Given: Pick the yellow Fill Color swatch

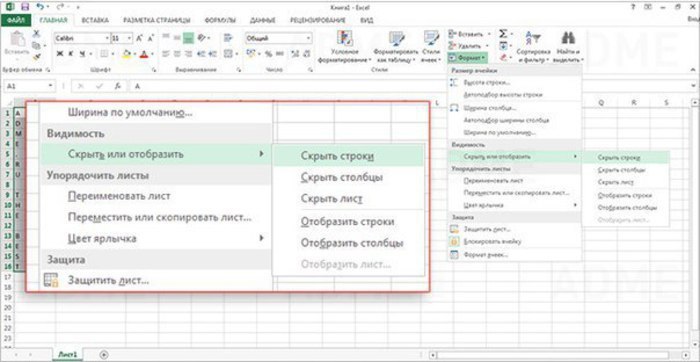Looking at the screenshot, I should click(126, 54).
